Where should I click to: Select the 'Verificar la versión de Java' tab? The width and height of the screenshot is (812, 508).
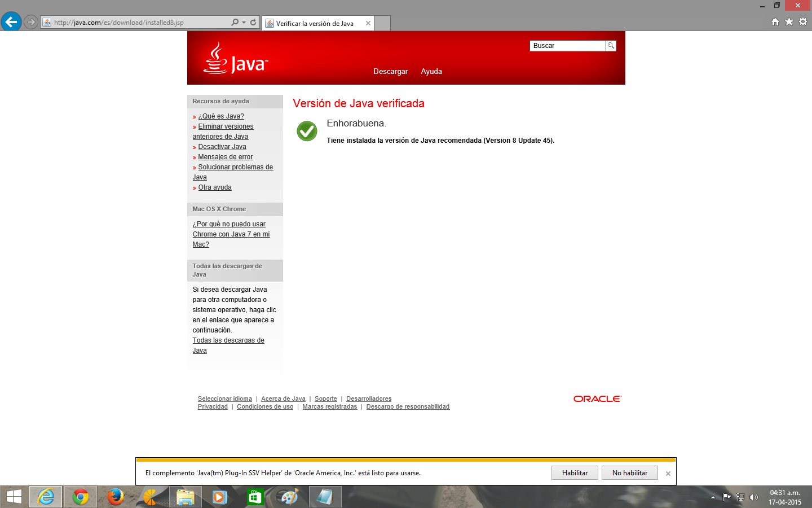317,23
